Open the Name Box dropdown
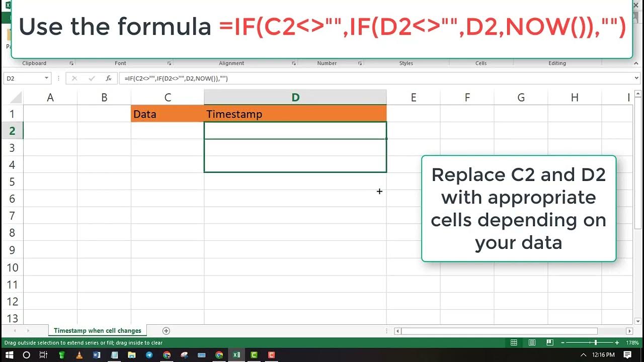Screen dimensions: 644x362 47,78
